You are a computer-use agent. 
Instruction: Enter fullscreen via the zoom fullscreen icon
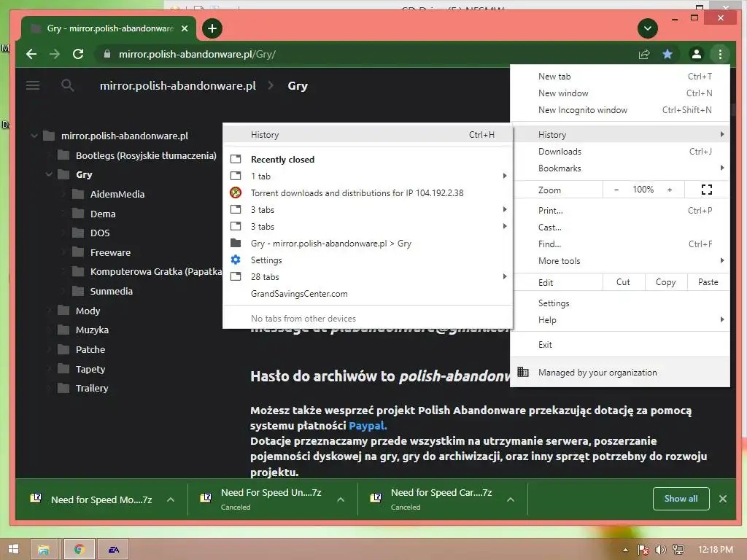(x=706, y=190)
